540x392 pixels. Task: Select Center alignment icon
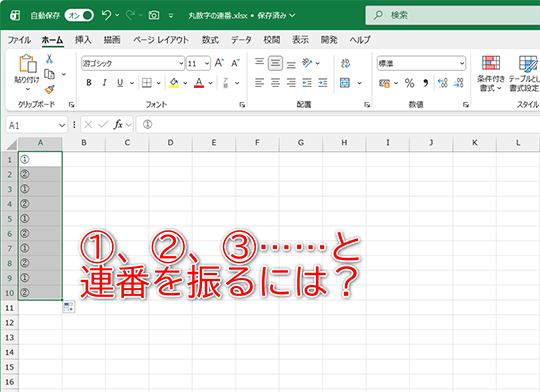tap(275, 83)
